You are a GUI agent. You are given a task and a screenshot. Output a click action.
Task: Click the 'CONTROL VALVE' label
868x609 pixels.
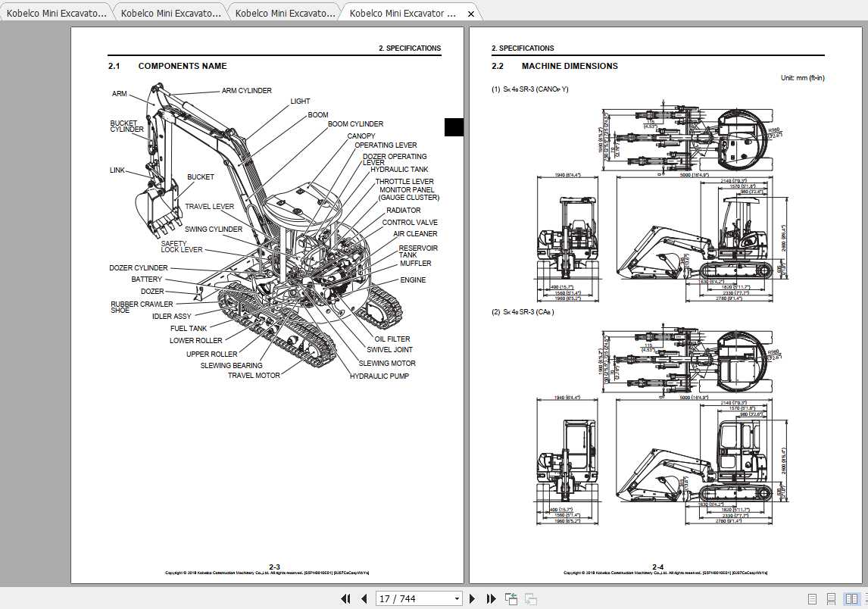(x=410, y=222)
